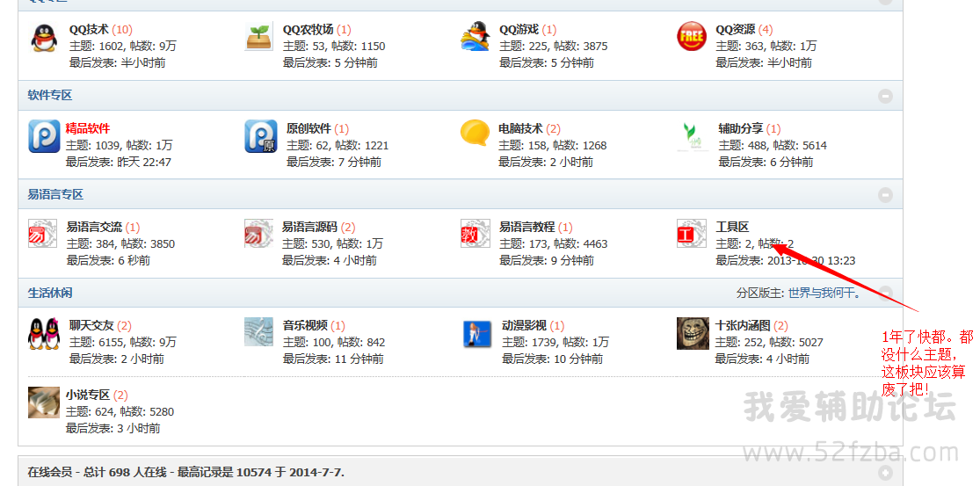Open the 动漫影视 forum title
This screenshot has height=486, width=980.
pos(524,325)
